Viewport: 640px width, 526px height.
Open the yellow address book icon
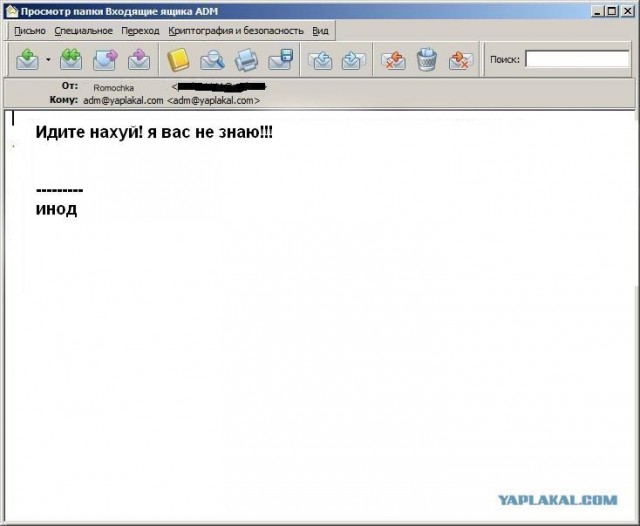coord(178,60)
